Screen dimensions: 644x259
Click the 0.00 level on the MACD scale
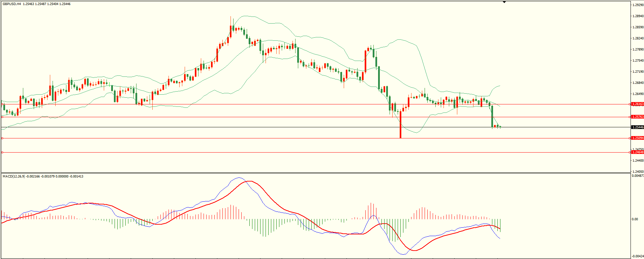point(635,219)
